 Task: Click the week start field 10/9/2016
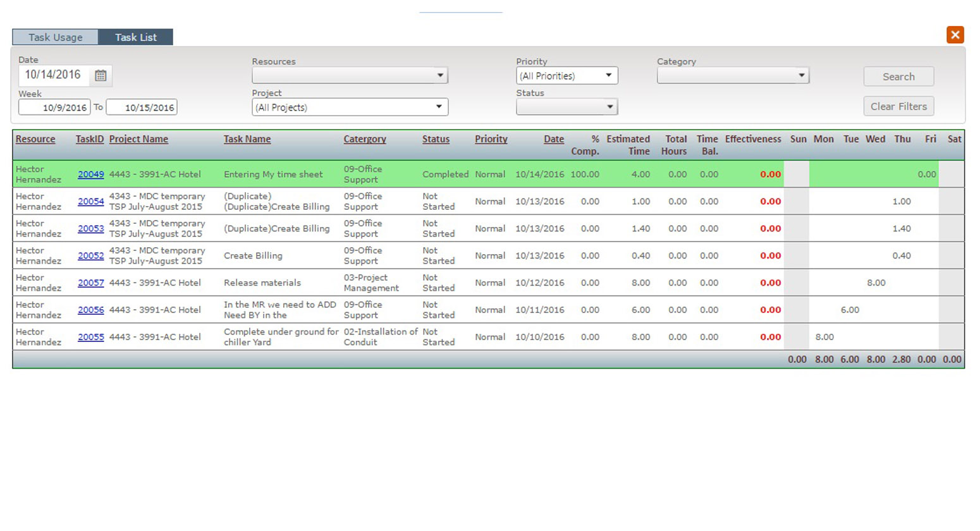coord(54,107)
